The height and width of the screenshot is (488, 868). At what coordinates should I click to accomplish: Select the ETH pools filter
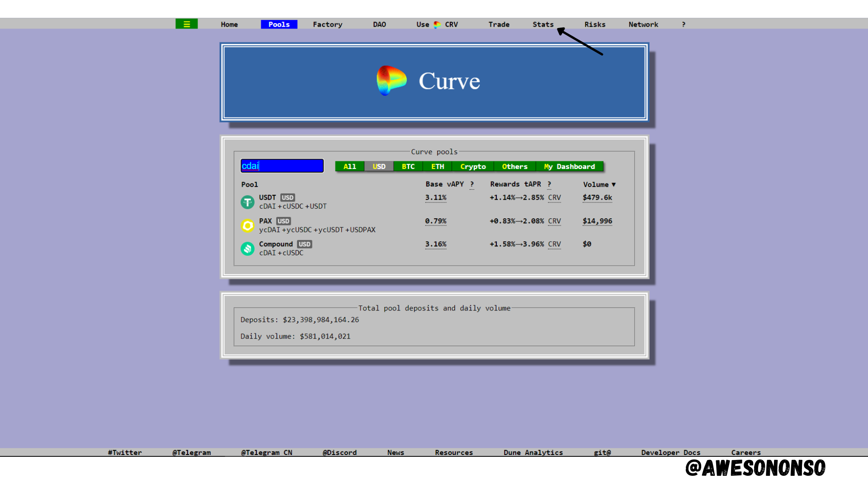(438, 166)
